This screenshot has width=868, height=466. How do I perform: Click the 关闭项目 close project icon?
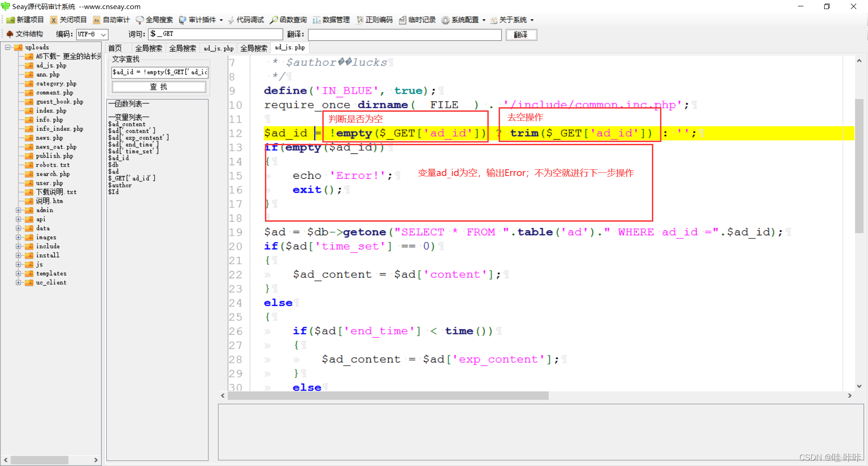(x=54, y=20)
